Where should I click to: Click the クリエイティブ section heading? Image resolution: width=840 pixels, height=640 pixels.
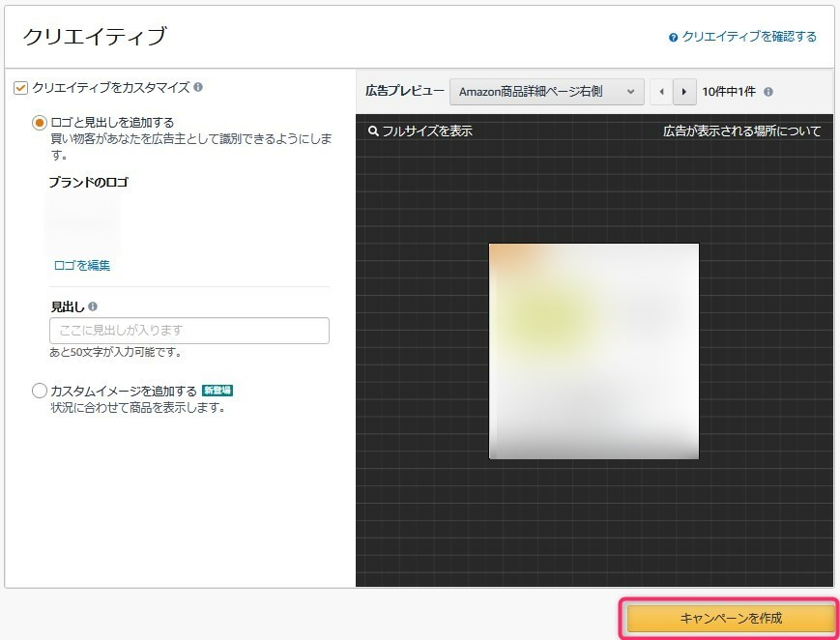(x=95, y=37)
